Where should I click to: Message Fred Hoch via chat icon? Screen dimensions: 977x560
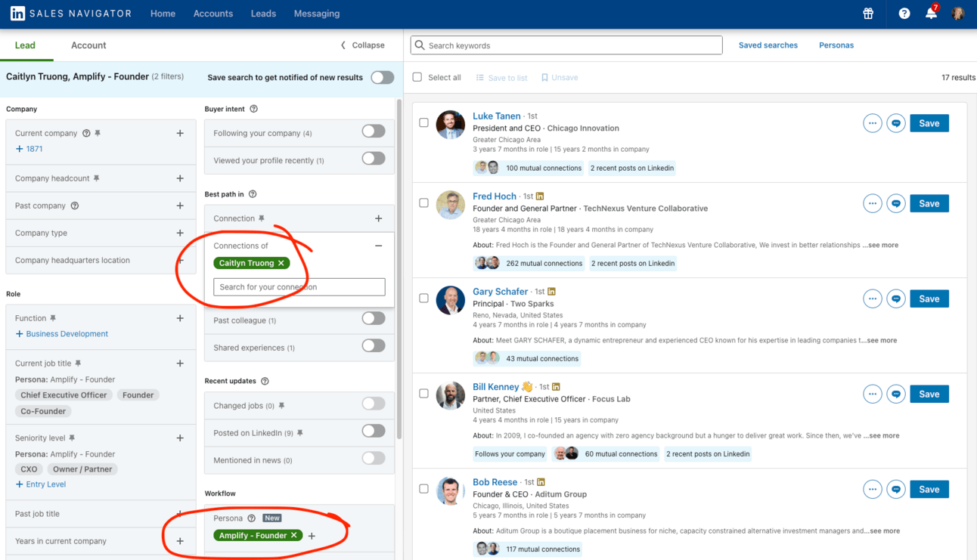[896, 203]
